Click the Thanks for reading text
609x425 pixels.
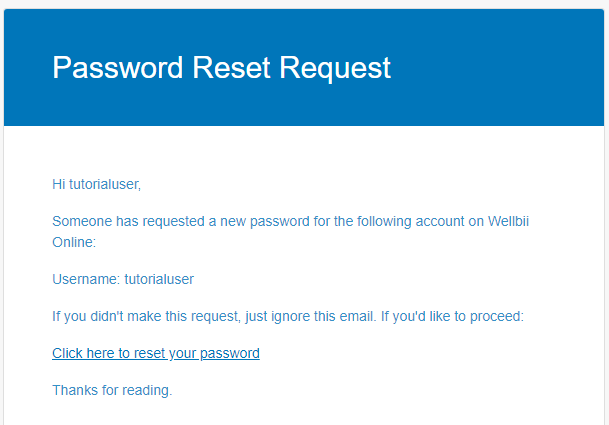[112, 390]
